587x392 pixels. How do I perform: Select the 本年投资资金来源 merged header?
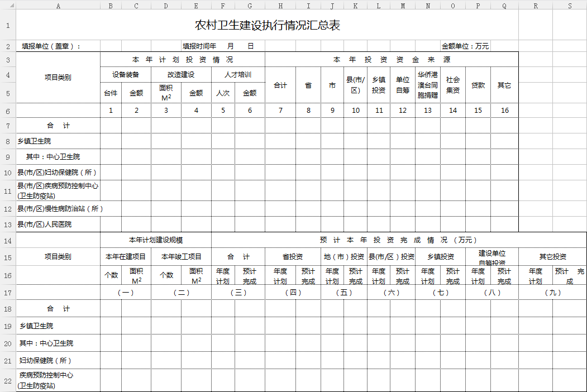coord(392,60)
